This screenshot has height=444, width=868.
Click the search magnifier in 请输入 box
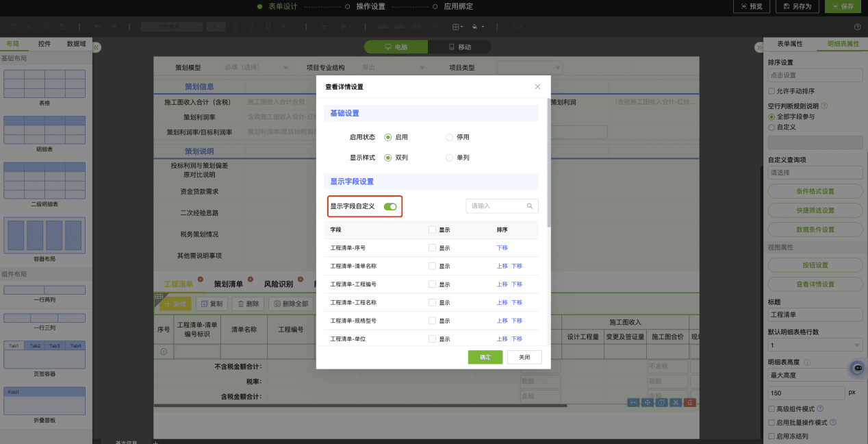tap(530, 206)
